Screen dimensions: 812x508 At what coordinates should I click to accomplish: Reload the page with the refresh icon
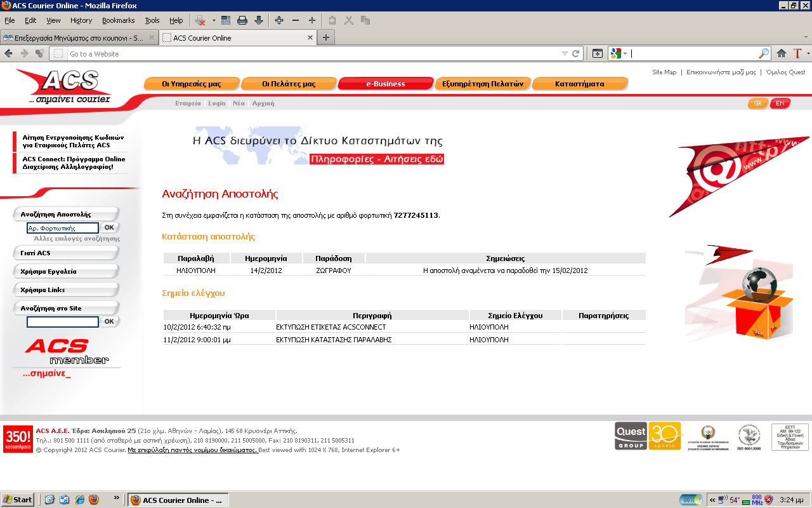[576, 54]
